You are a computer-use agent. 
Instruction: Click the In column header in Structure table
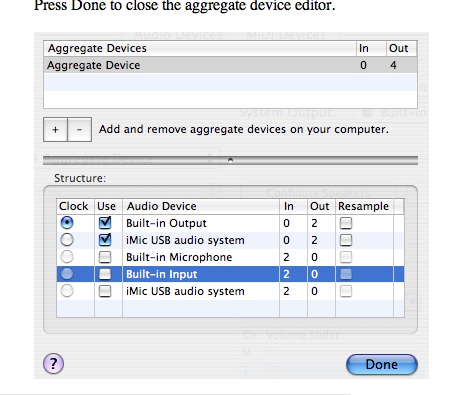[x=293, y=206]
